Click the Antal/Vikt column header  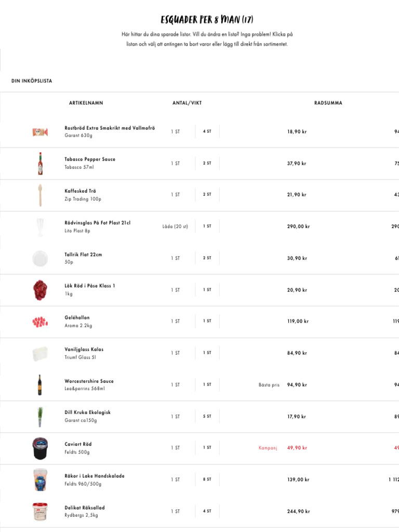tap(187, 103)
